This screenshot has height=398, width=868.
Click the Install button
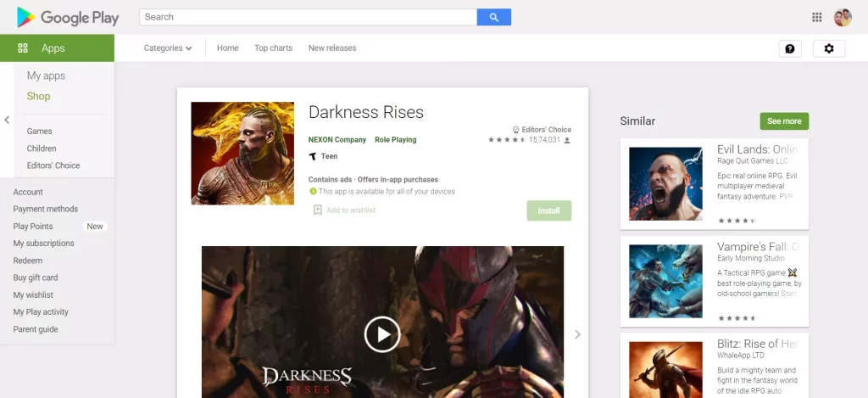[548, 210]
